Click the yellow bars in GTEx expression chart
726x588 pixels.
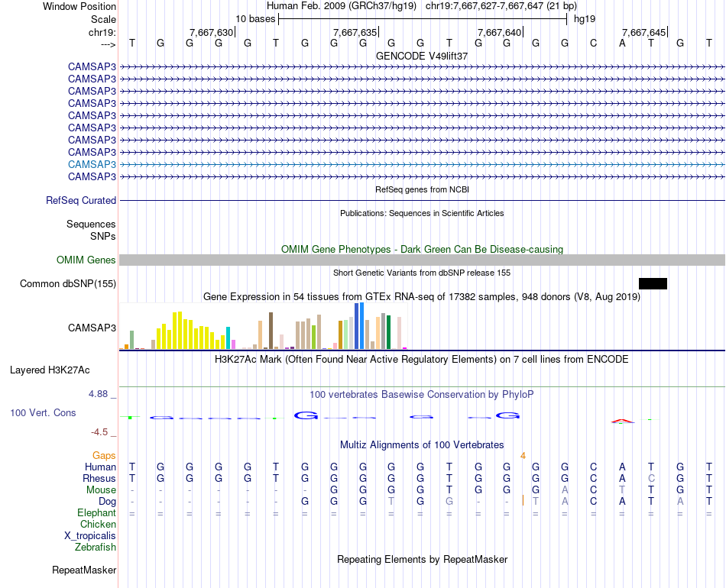coord(191,331)
